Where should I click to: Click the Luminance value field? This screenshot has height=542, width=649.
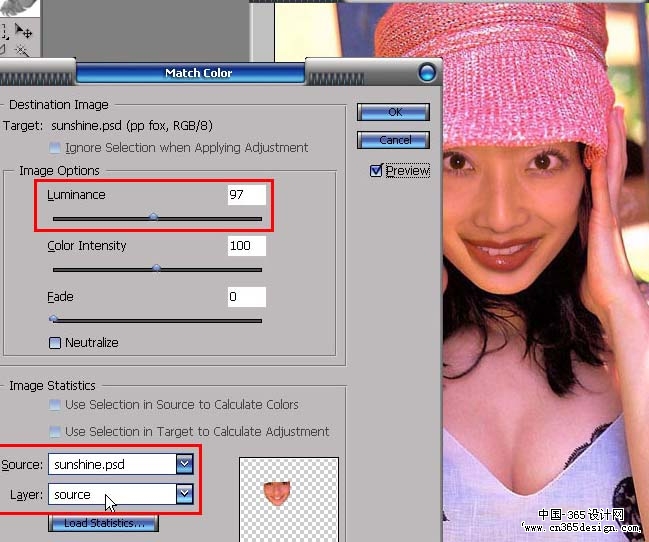[x=247, y=195]
